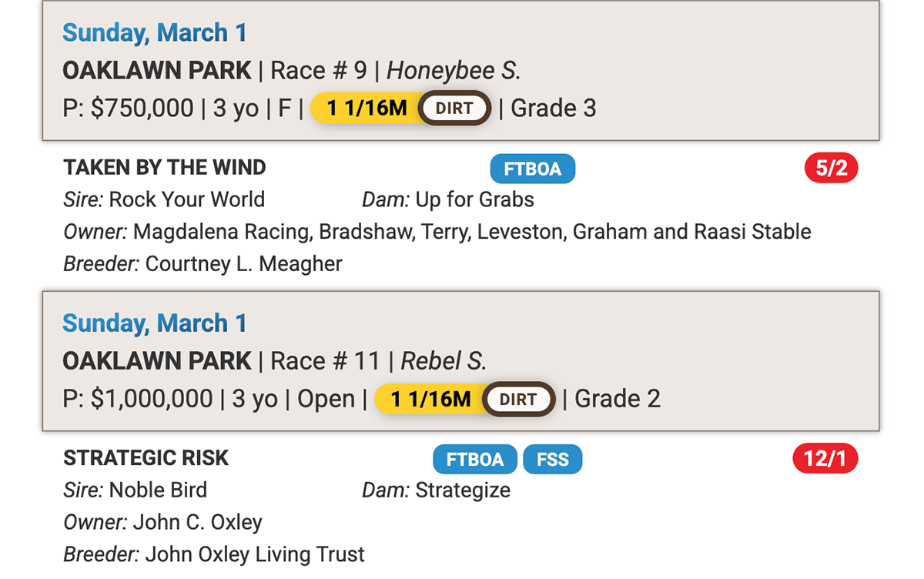Select the red 5/2 odds badge

pos(831,169)
